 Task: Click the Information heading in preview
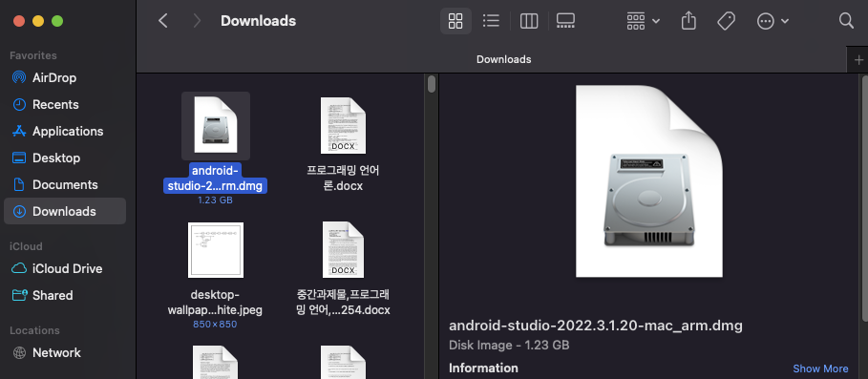[483, 368]
